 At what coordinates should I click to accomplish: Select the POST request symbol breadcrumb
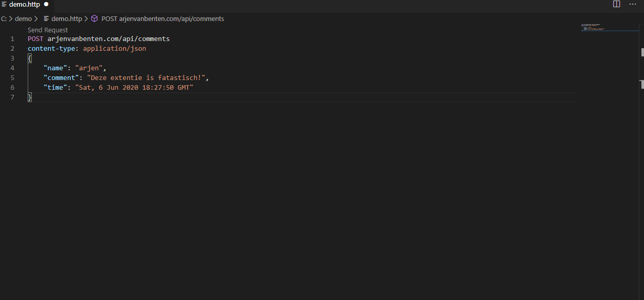[x=163, y=19]
